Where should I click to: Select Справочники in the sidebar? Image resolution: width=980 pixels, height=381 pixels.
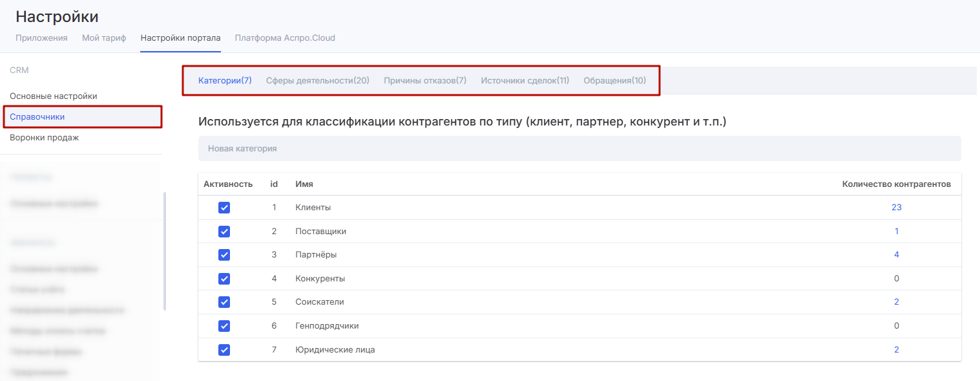pyautogui.click(x=37, y=117)
